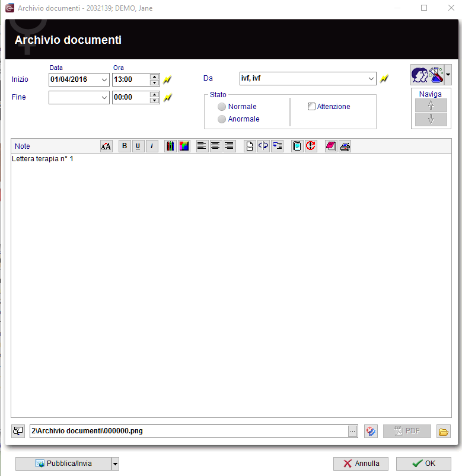Print the note with printer icon
The height and width of the screenshot is (476, 462).
[x=345, y=146]
